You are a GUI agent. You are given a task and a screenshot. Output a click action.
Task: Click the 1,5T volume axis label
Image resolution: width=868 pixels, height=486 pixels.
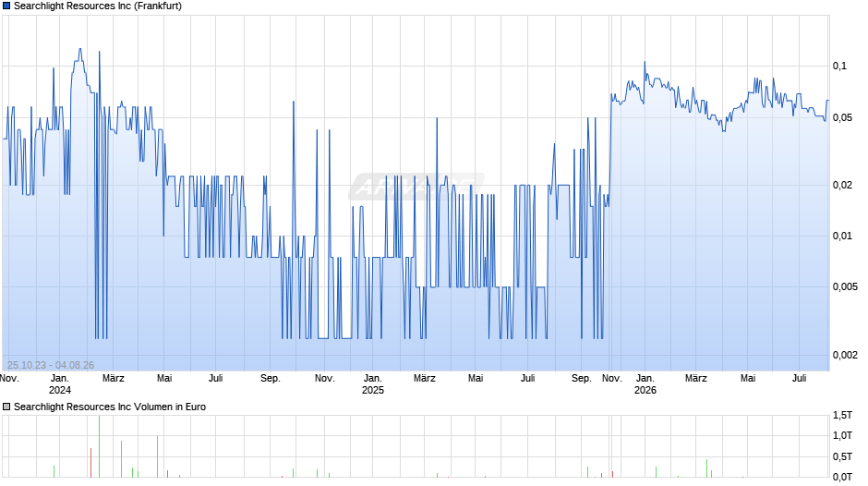(x=842, y=415)
